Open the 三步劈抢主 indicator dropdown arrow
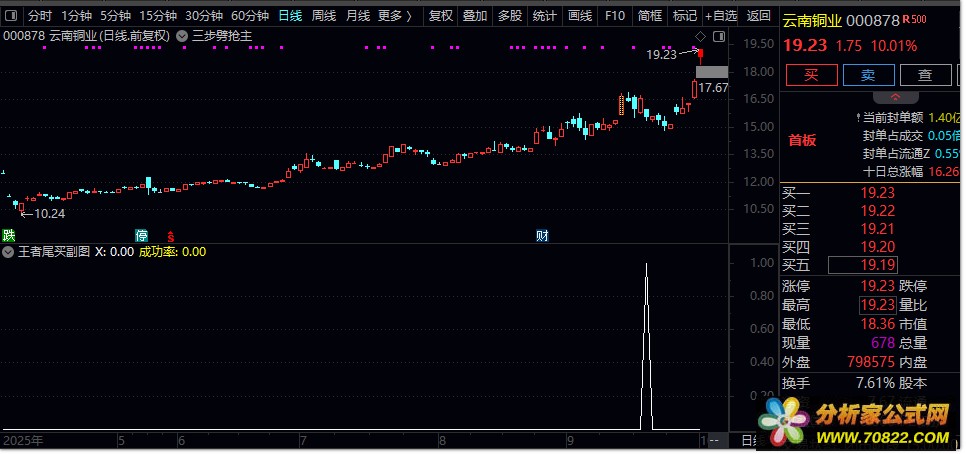This screenshot has width=966, height=454. point(181,36)
